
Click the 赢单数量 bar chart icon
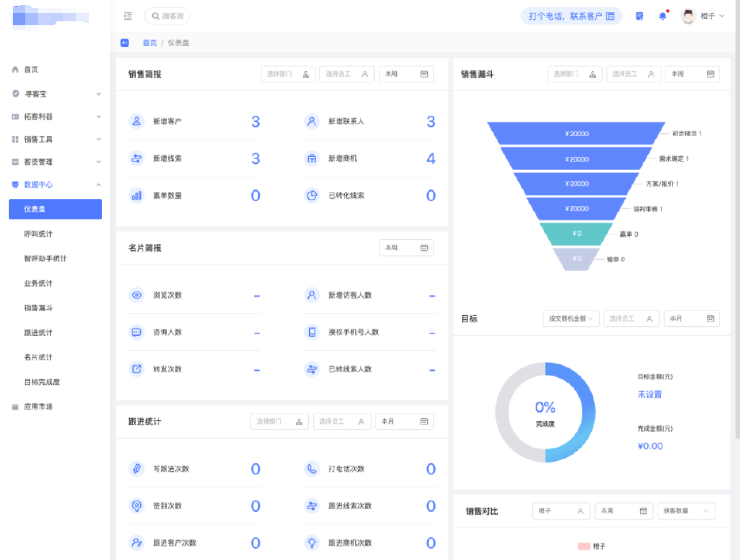click(x=137, y=195)
